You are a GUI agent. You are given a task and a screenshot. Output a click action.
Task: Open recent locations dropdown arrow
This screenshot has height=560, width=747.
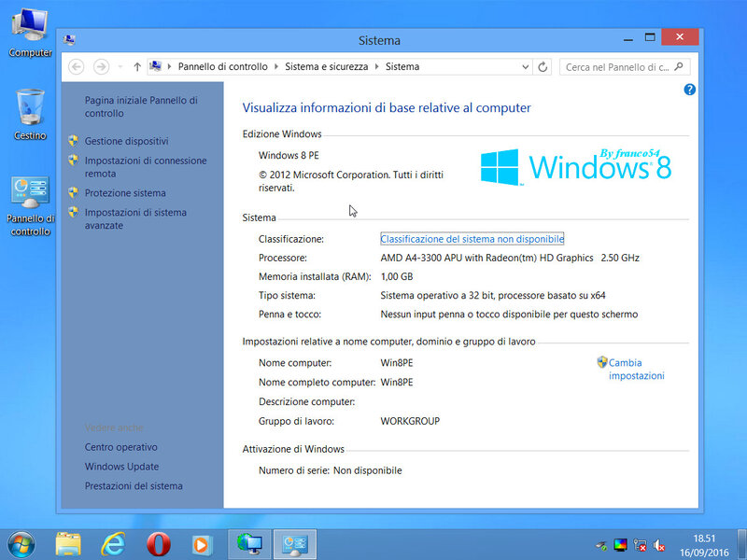120,67
